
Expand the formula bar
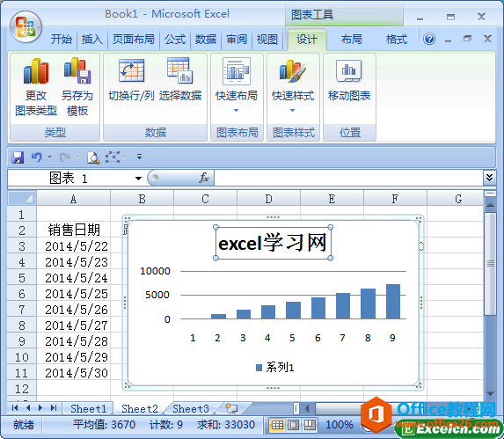tap(489, 178)
